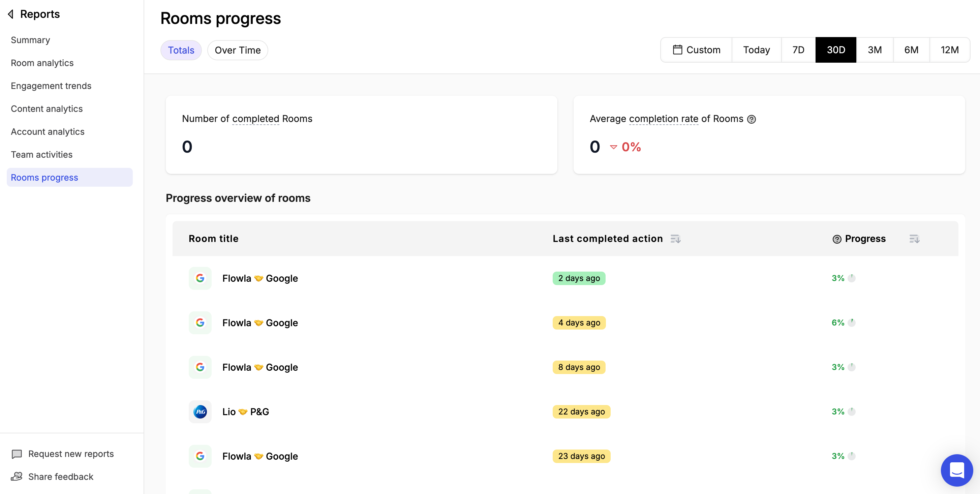Image resolution: width=980 pixels, height=494 pixels.
Task: Choose the 7D time range
Action: click(798, 50)
